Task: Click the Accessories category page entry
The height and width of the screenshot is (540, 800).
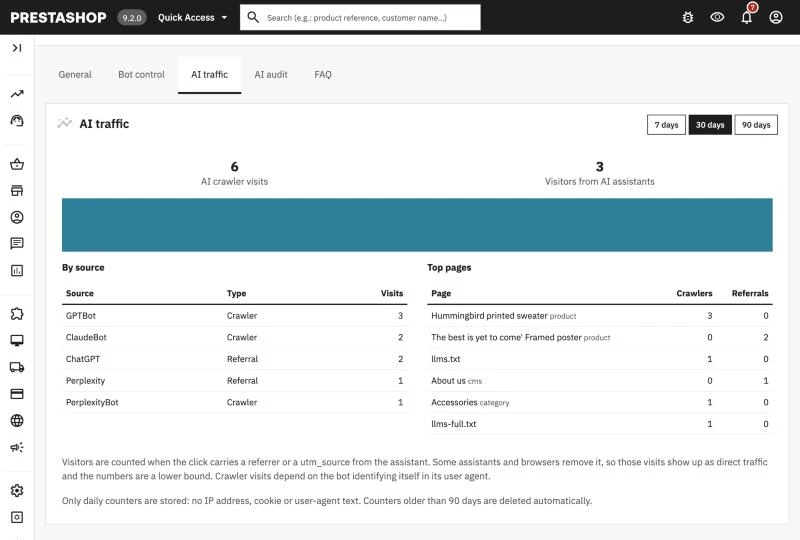Action: [470, 402]
